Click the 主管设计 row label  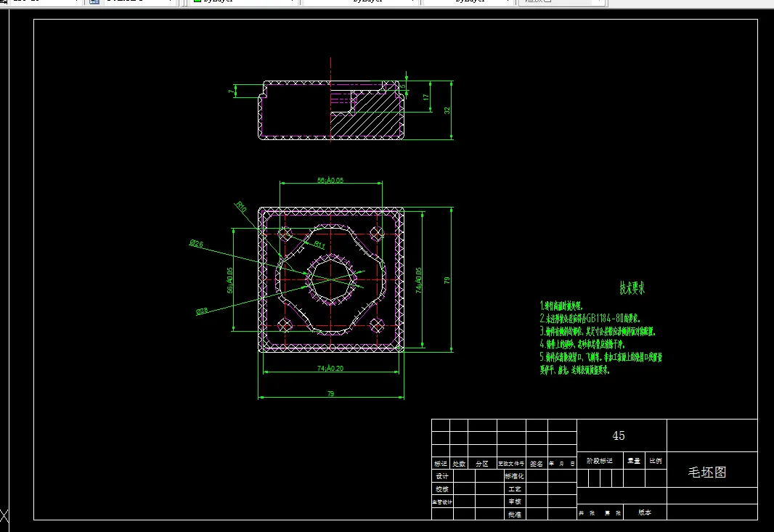pos(442,502)
